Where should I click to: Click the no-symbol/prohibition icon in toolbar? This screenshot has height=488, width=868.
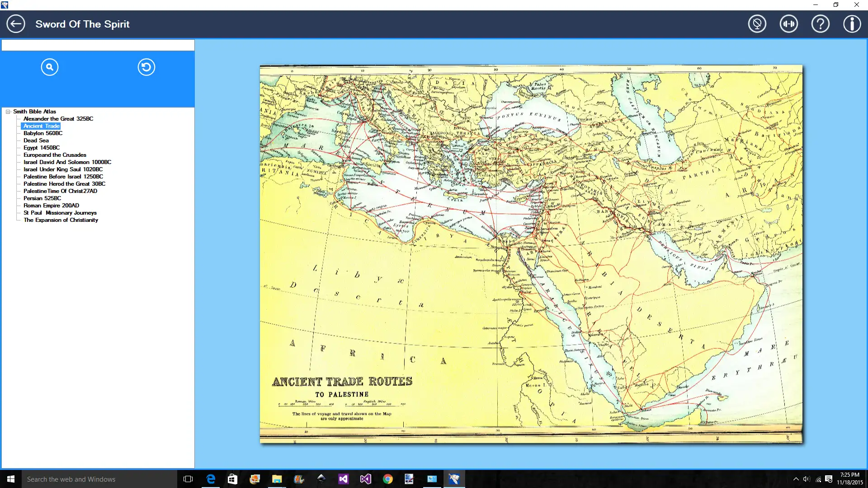coord(757,24)
